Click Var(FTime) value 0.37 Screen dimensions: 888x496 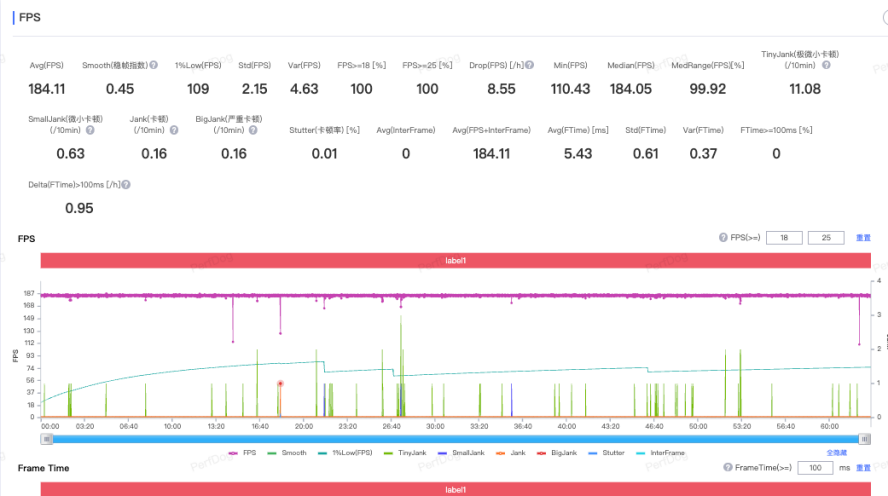tap(703, 153)
